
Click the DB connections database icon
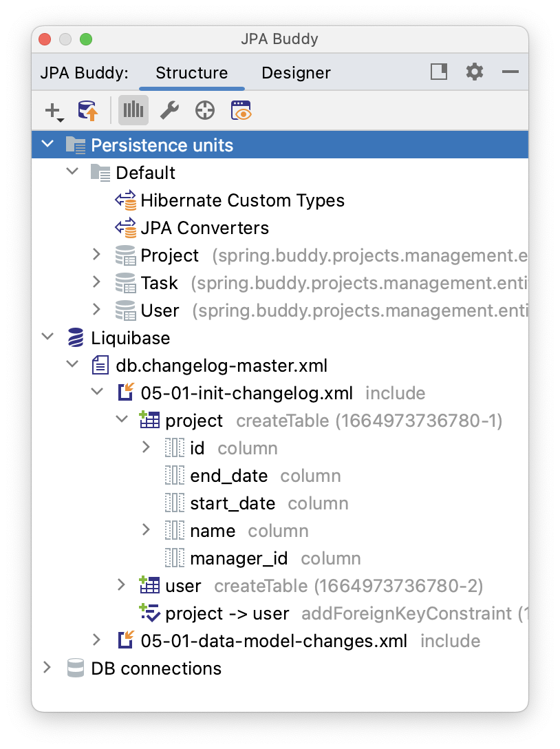click(76, 668)
